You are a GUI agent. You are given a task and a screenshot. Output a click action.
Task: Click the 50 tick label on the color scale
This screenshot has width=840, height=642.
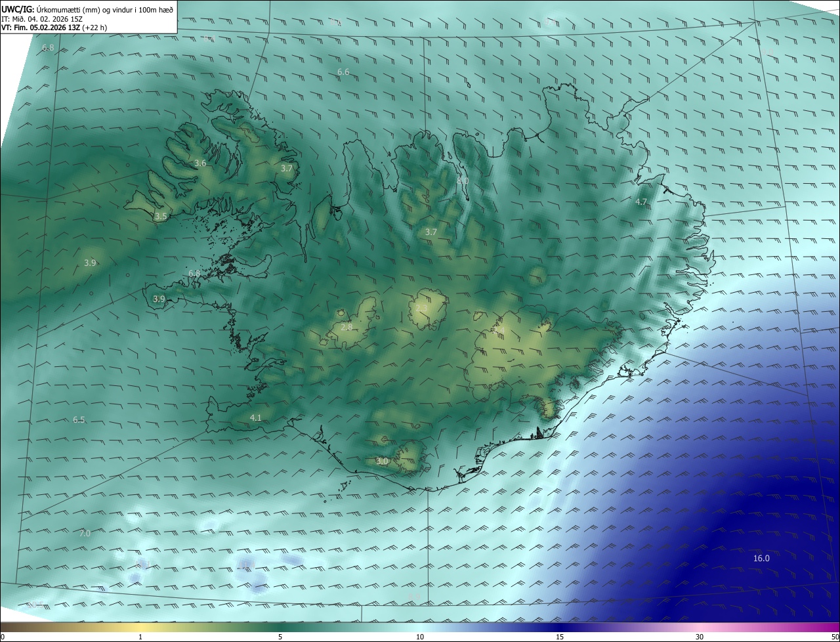tap(835, 637)
